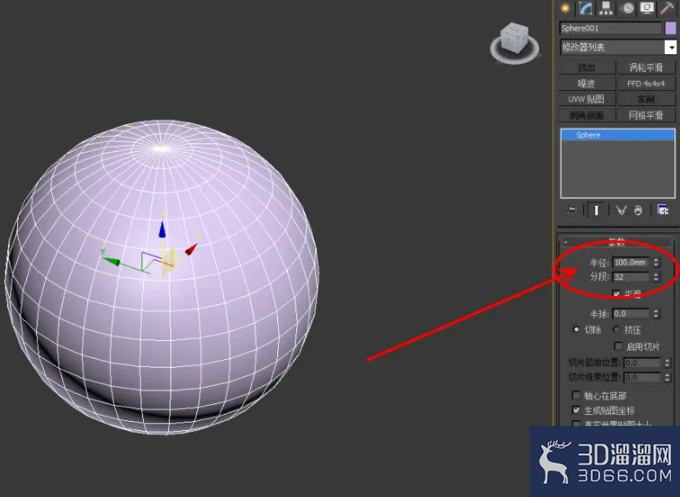Open Configure Modifier Sets icon

(x=663, y=210)
